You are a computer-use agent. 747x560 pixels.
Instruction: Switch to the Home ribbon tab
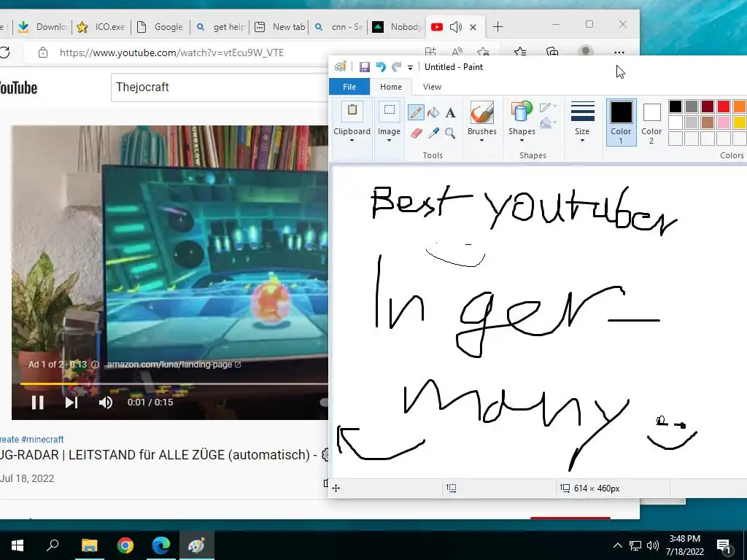pyautogui.click(x=391, y=87)
